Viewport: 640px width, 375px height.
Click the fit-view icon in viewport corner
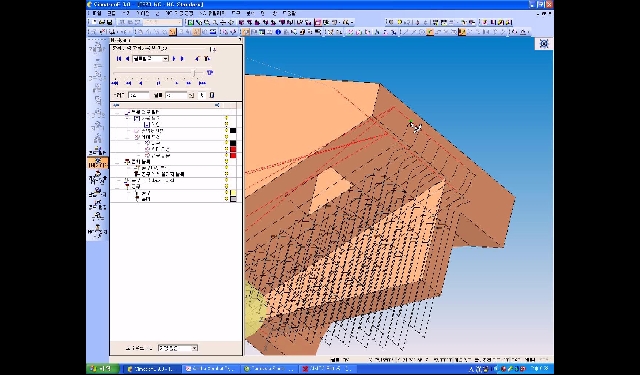544,44
